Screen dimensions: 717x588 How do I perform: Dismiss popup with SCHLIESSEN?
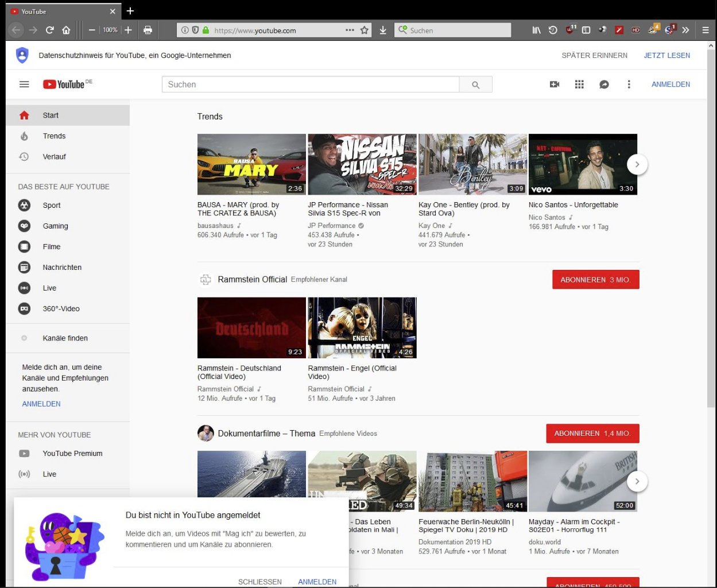coord(260,582)
